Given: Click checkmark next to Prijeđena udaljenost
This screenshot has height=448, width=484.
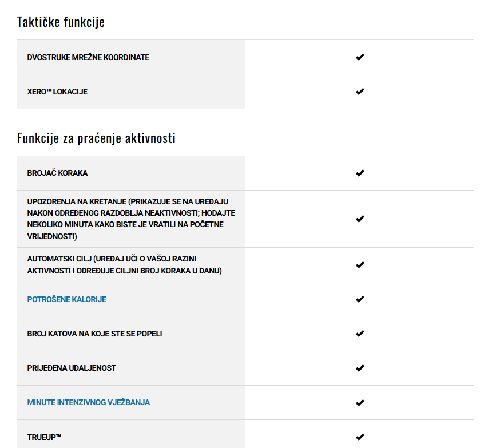Looking at the screenshot, I should [360, 368].
